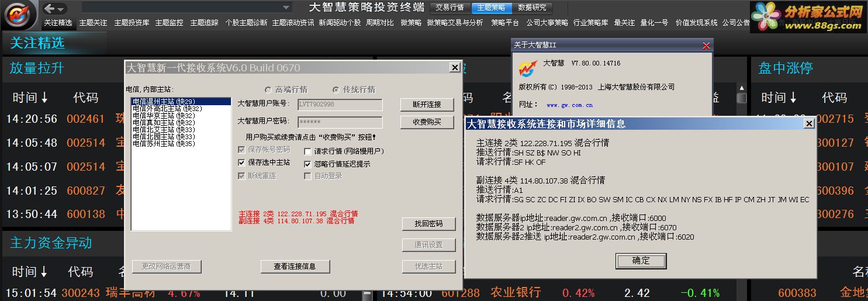Viewport: 868px width, 301px height.
Task: Select 电信北艾主站 (快33) server
Action: 181,130
